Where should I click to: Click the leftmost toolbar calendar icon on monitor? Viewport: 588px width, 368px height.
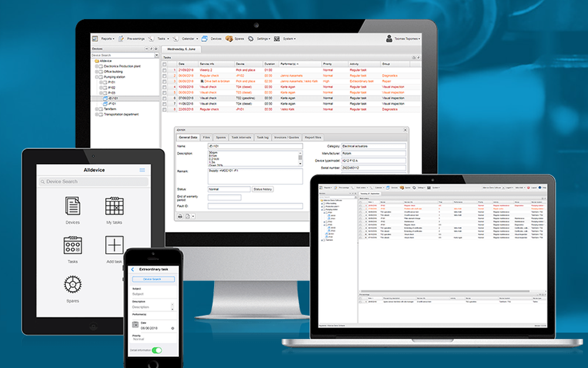pos(95,39)
